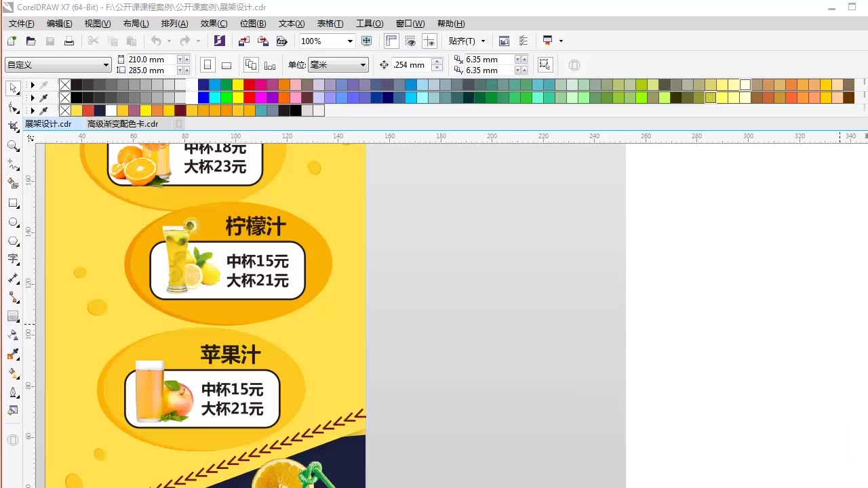Click the Undo arrow button
868x488 pixels.
(x=156, y=41)
